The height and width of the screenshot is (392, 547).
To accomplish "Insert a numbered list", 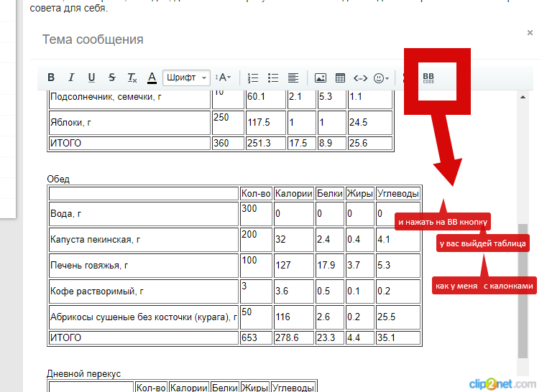I will tap(252, 78).
